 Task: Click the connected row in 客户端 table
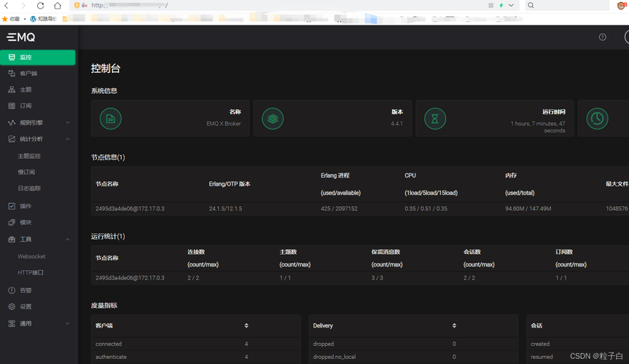click(196, 344)
